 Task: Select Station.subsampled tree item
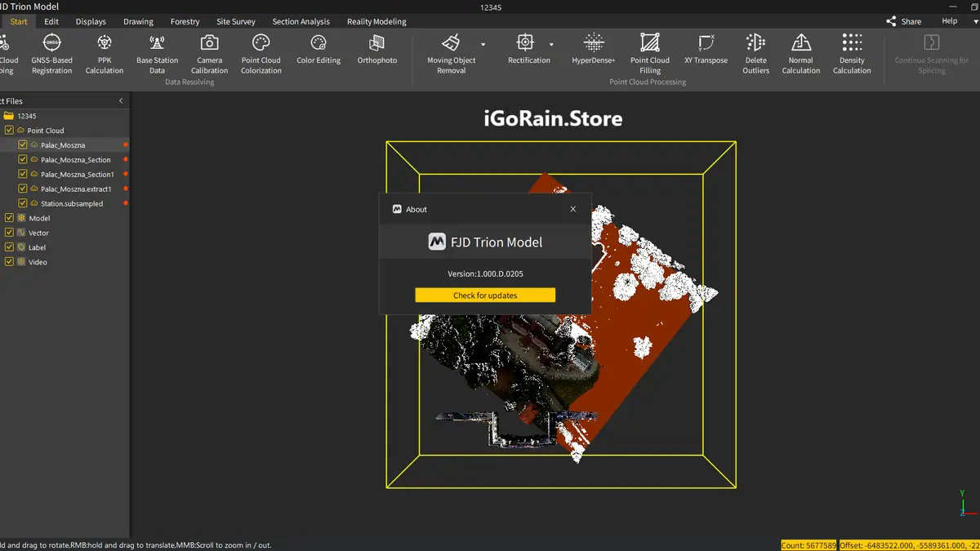[72, 203]
